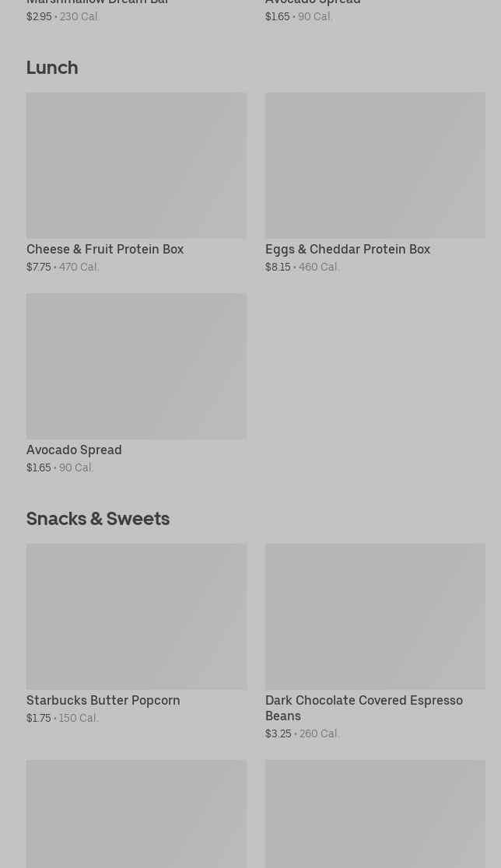Click the Dark Chocolate Covered Espresso Beans title
501x868 pixels.
pos(363,708)
